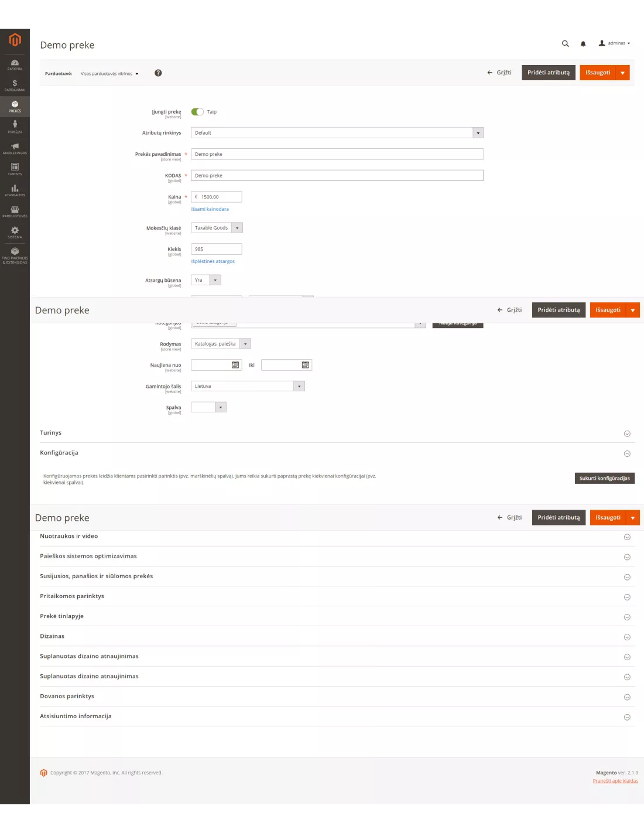Image resolution: width=644 pixels, height=833 pixels.
Task: Open the Rodymas visibility dropdown
Action: coord(221,344)
